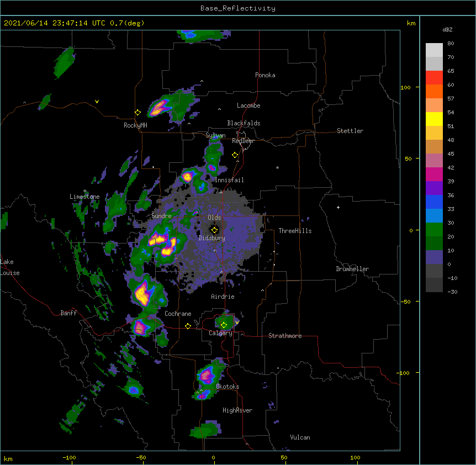Click the Stettler town label
The height and width of the screenshot is (465, 476).
tap(350, 131)
